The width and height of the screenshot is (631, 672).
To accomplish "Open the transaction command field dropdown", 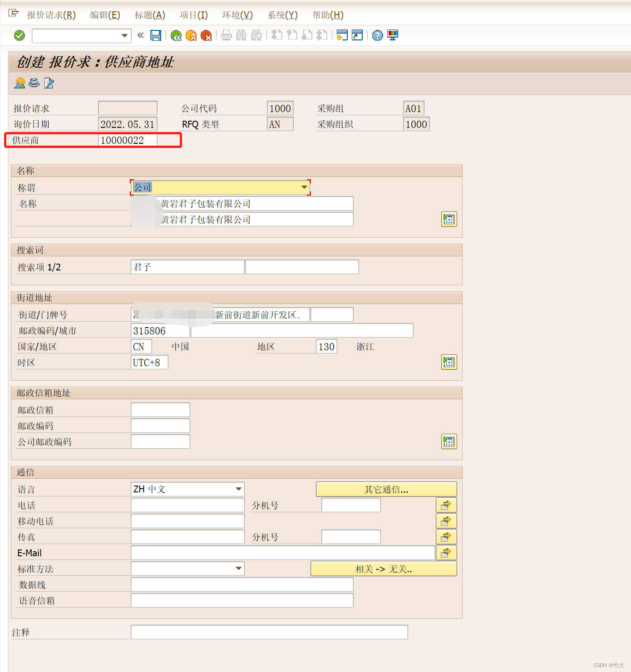I will click(x=124, y=35).
